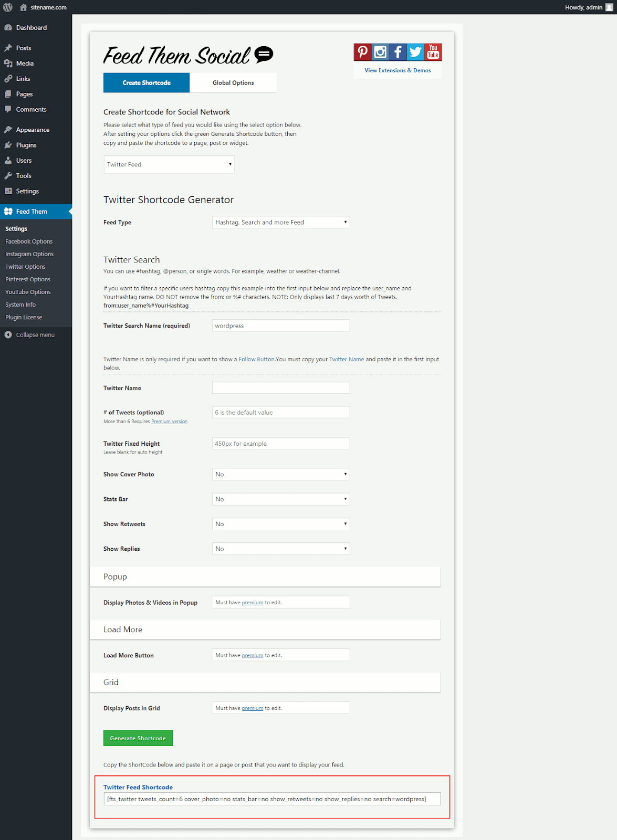Open the Twitter Feed social network dropdown
617x840 pixels.
(x=169, y=164)
